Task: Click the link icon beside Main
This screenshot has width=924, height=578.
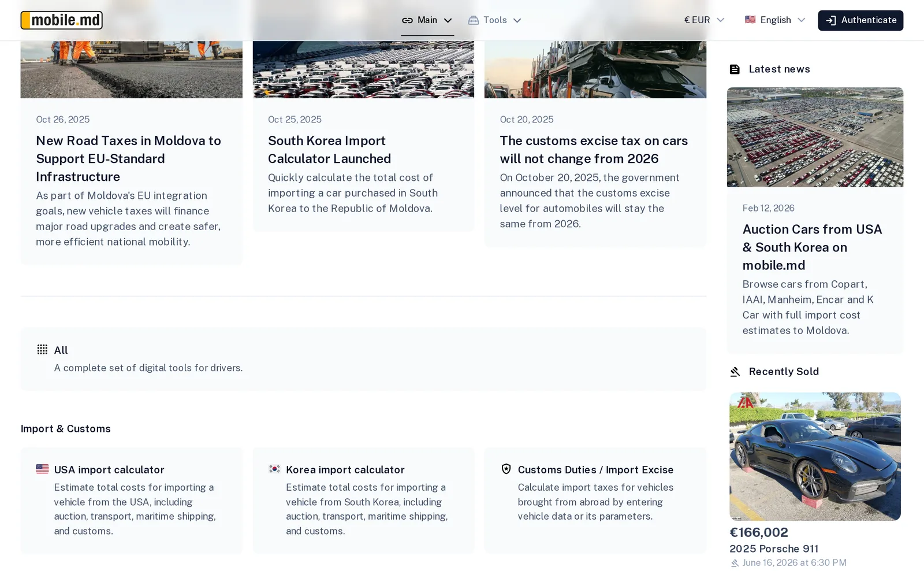Action: click(x=407, y=20)
